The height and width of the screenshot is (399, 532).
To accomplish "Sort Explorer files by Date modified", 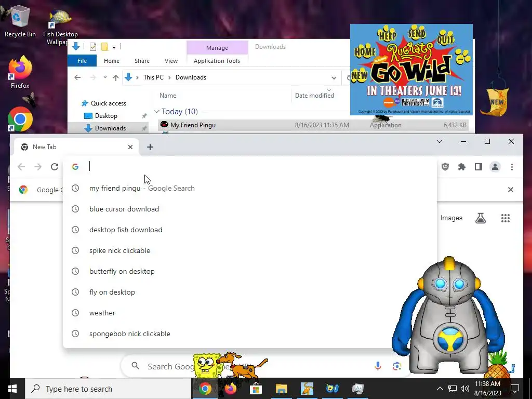I will click(314, 96).
